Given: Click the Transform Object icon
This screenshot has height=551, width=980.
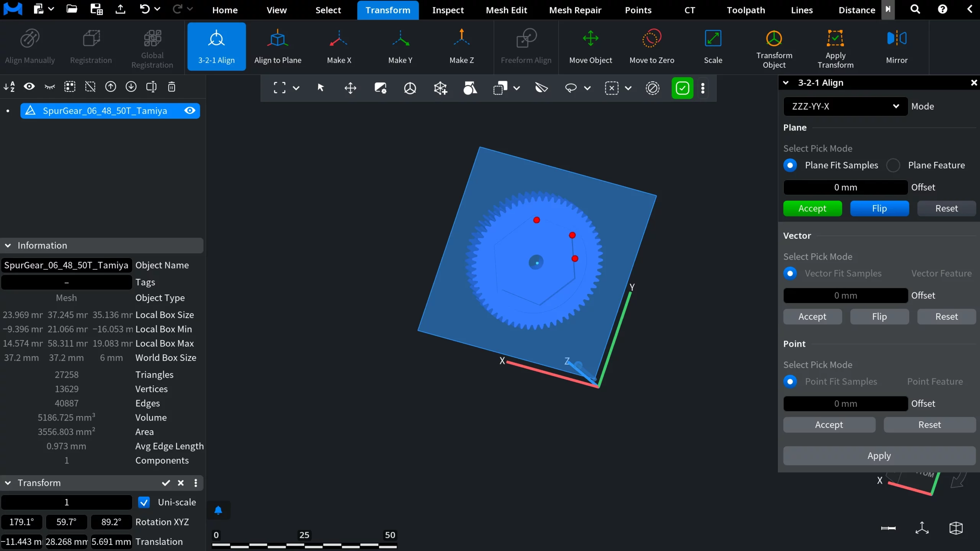Looking at the screenshot, I should (774, 38).
